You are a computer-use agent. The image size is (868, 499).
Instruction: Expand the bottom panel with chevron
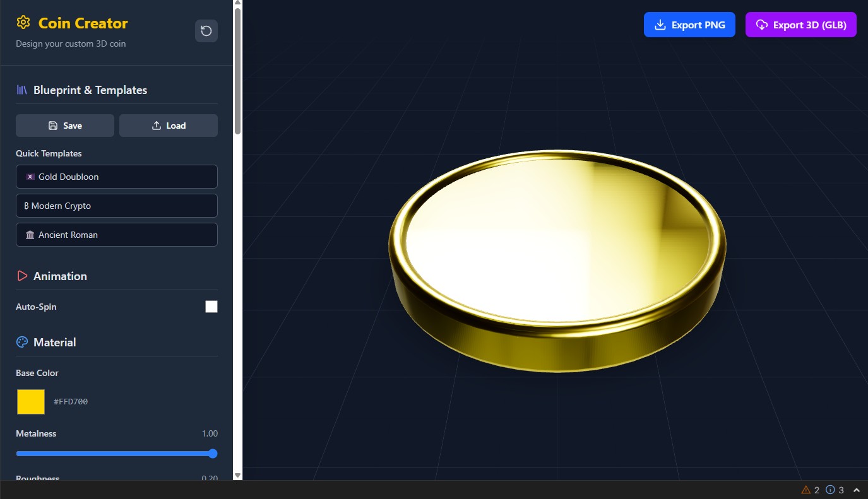857,490
